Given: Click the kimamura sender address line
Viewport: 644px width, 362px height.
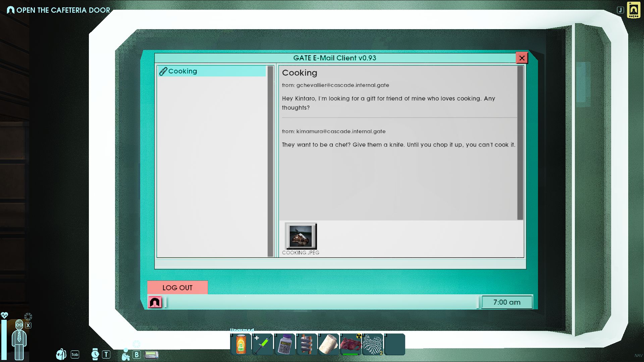Looking at the screenshot, I should click(x=334, y=131).
